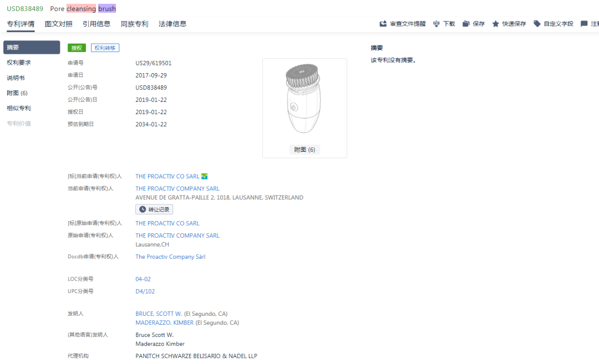This screenshot has height=364, width=599.
Task: Go to 相似专利 sidebar section
Action: [19, 109]
